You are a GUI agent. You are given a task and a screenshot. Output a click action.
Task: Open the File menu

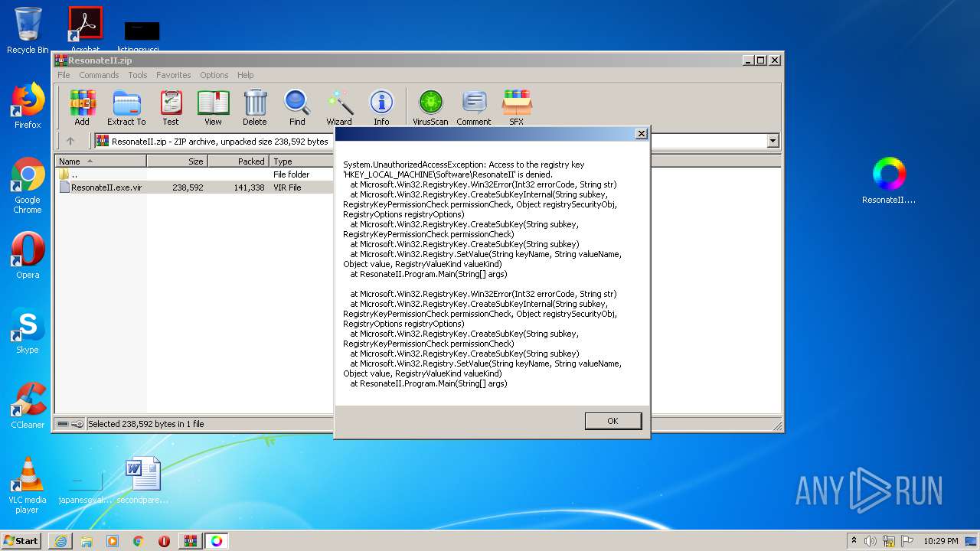pos(64,75)
